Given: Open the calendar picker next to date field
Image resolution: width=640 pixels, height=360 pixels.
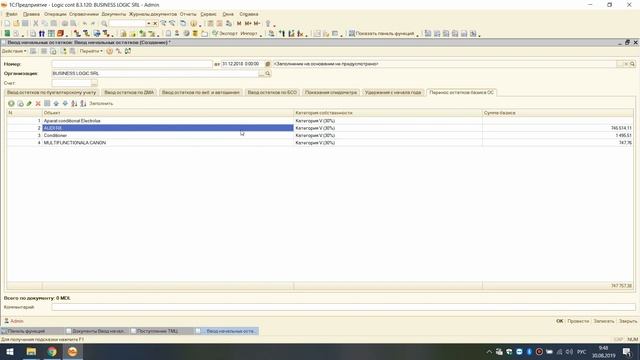Looking at the screenshot, I should pos(268,64).
